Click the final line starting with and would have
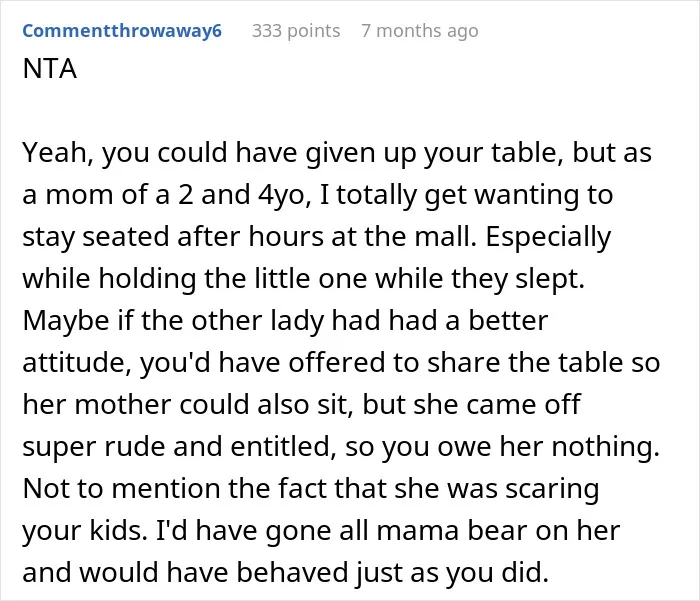The image size is (700, 601). pyautogui.click(x=285, y=573)
